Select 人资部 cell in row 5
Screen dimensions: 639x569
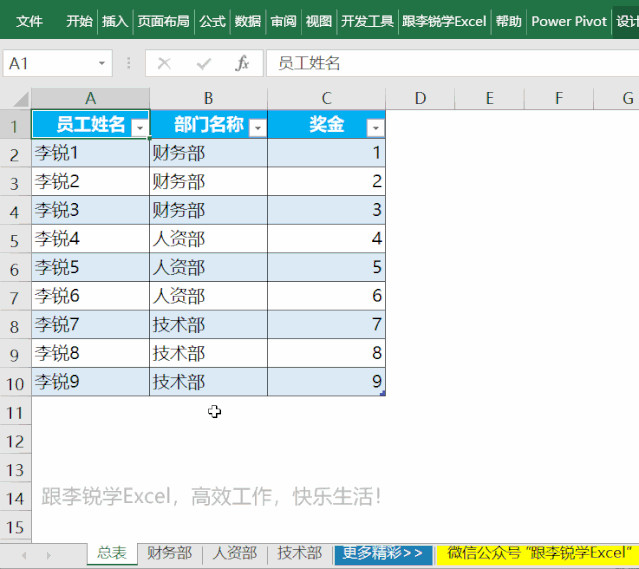point(209,239)
